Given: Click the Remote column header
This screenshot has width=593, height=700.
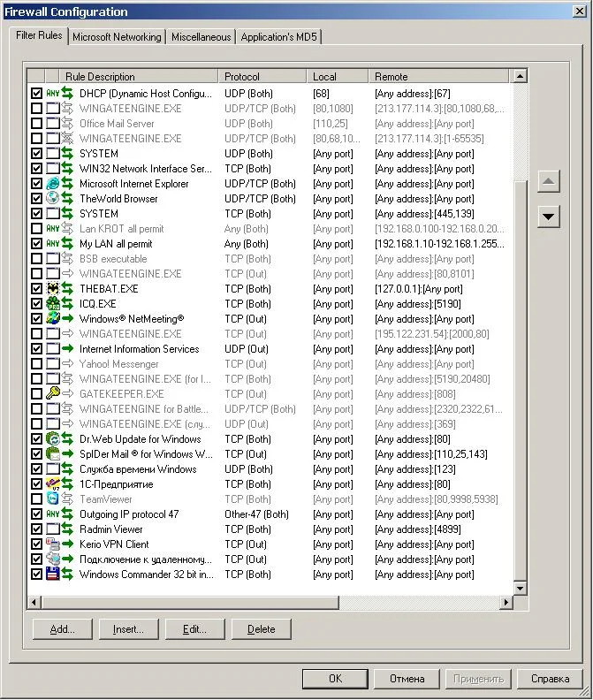Looking at the screenshot, I should click(438, 76).
